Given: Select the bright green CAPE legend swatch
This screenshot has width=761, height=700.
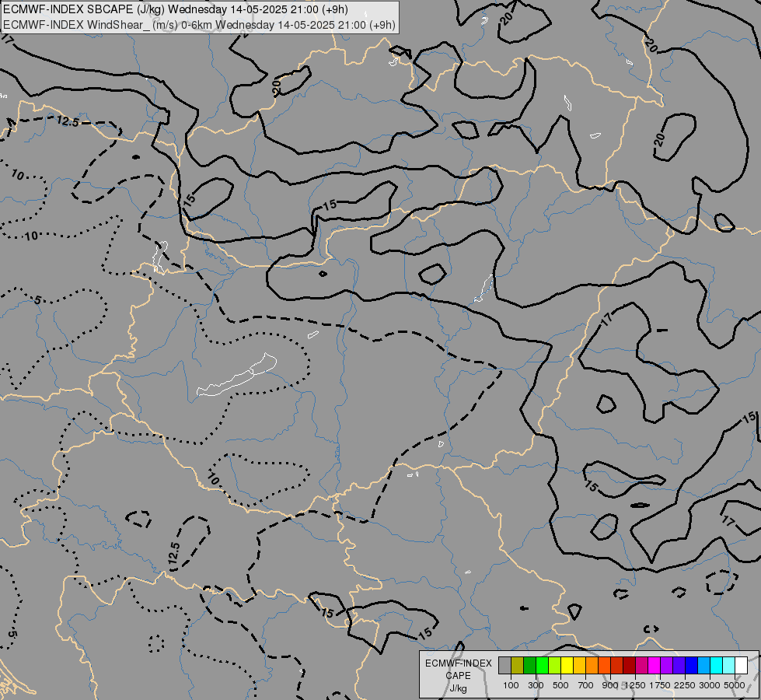Looking at the screenshot, I should (542, 665).
